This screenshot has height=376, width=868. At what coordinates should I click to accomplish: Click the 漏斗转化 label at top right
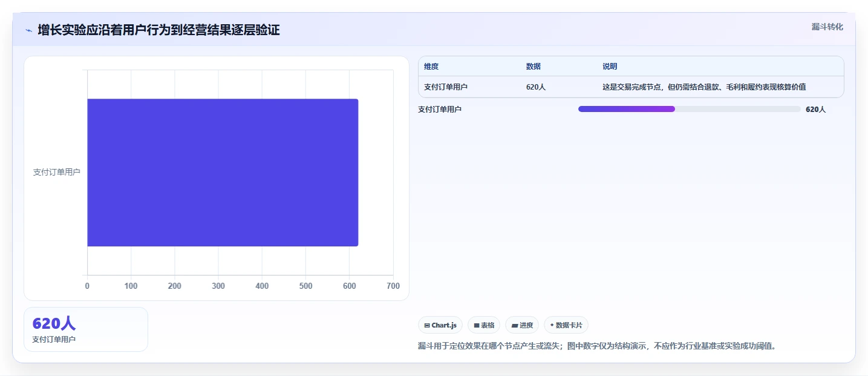[827, 27]
